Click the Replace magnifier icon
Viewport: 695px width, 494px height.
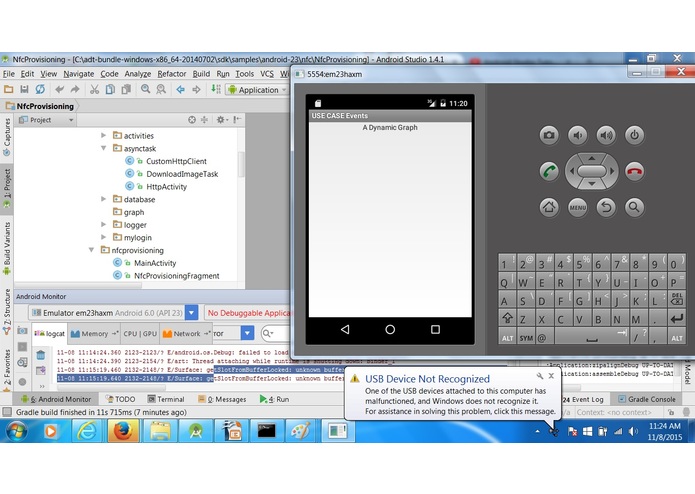pyautogui.click(x=161, y=89)
